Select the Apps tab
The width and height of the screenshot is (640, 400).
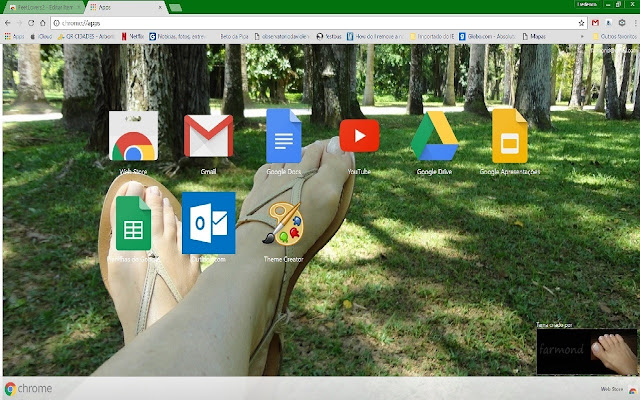point(126,7)
